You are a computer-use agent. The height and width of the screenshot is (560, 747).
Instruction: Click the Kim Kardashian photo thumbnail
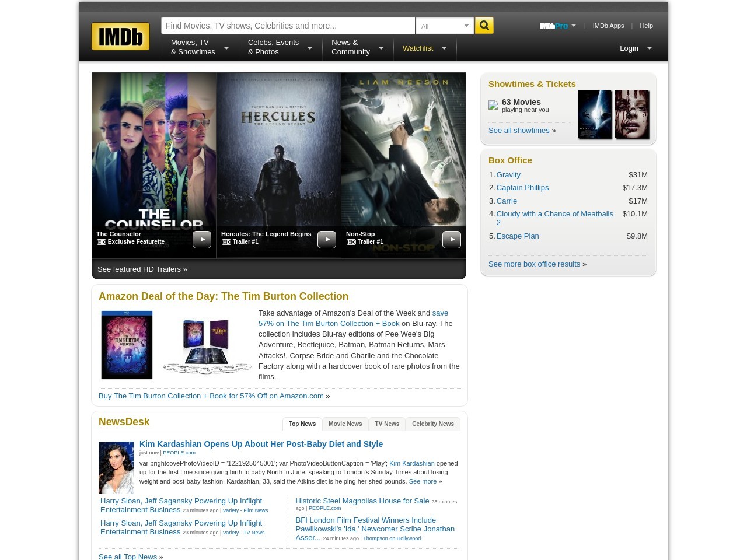pyautogui.click(x=116, y=468)
